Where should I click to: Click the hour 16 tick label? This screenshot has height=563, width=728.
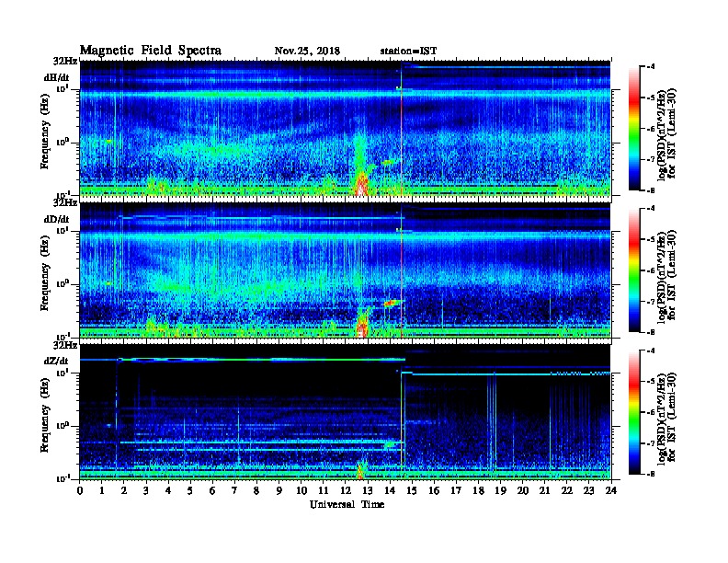[x=434, y=491]
